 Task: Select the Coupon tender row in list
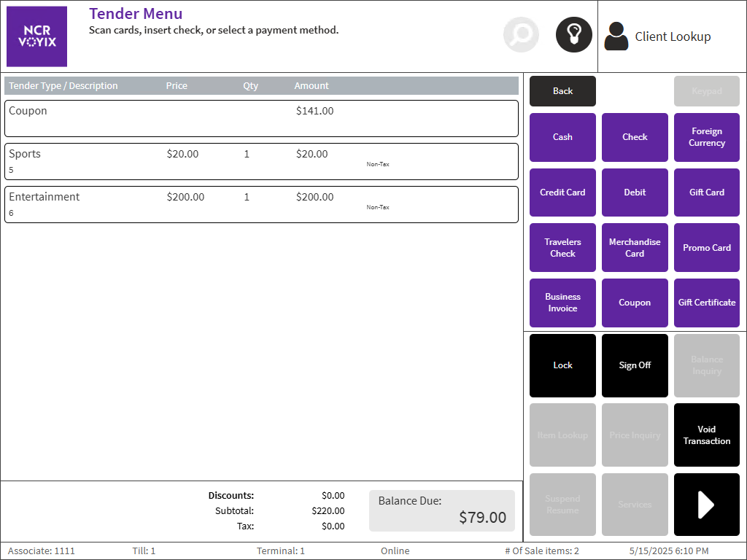coord(261,118)
